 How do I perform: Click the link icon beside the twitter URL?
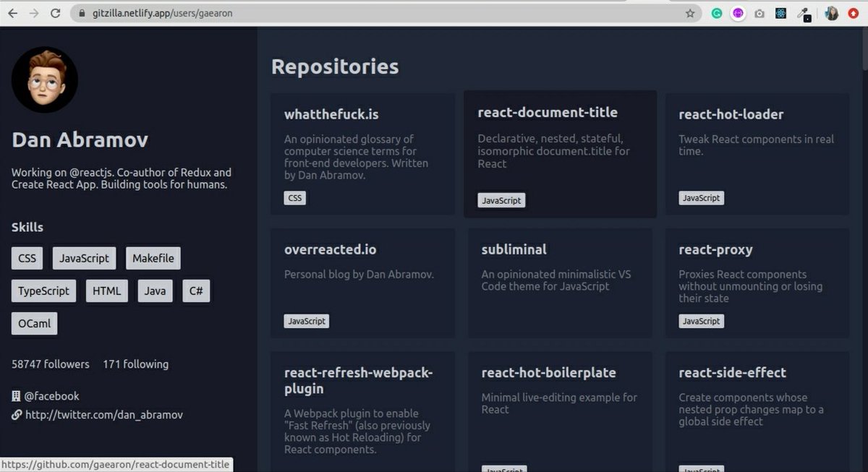[x=16, y=415]
